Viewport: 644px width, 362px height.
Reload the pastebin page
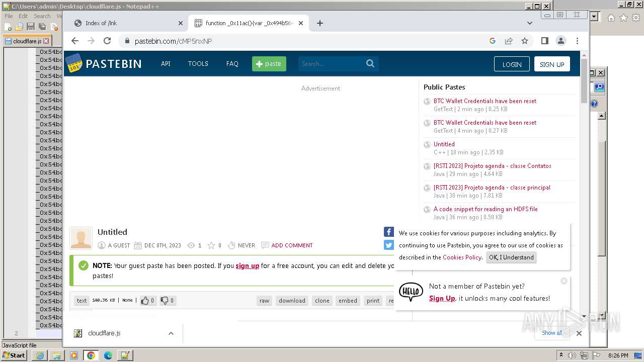(x=107, y=41)
